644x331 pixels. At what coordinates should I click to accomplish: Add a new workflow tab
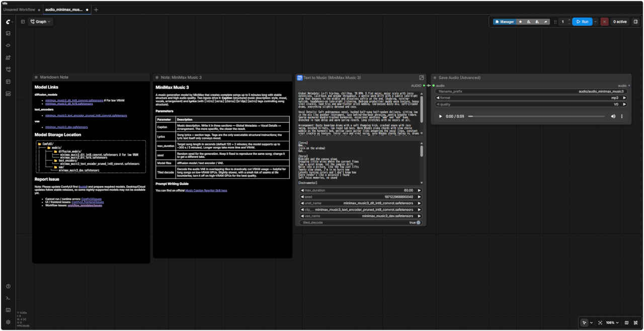tap(96, 10)
